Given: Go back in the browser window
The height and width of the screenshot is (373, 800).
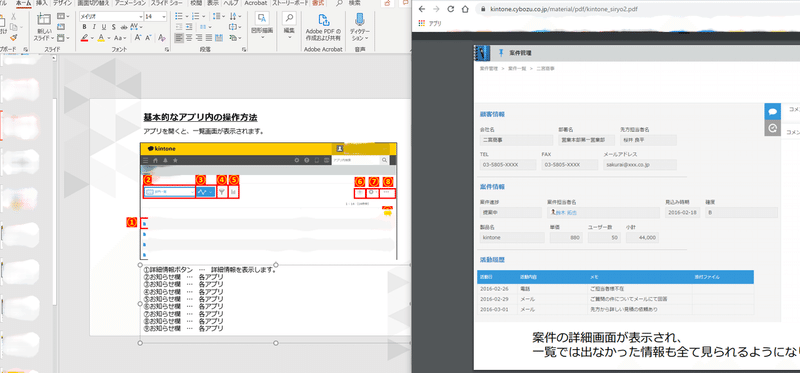Looking at the screenshot, I should [x=421, y=9].
